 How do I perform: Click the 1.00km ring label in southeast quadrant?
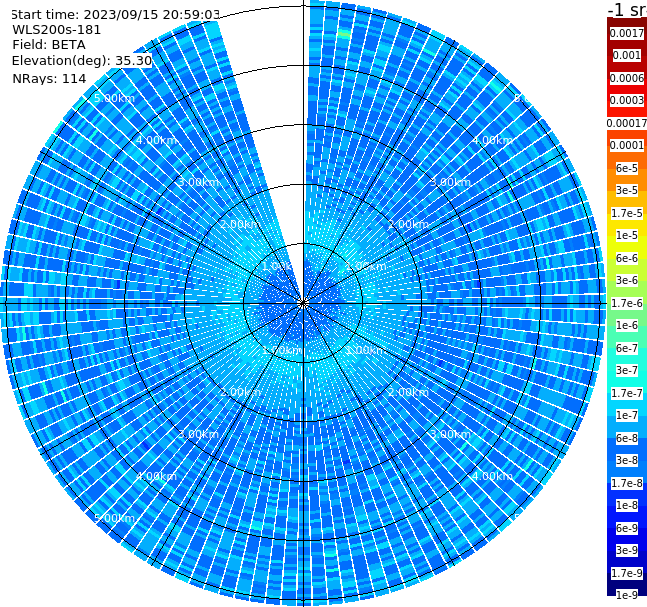[366, 350]
